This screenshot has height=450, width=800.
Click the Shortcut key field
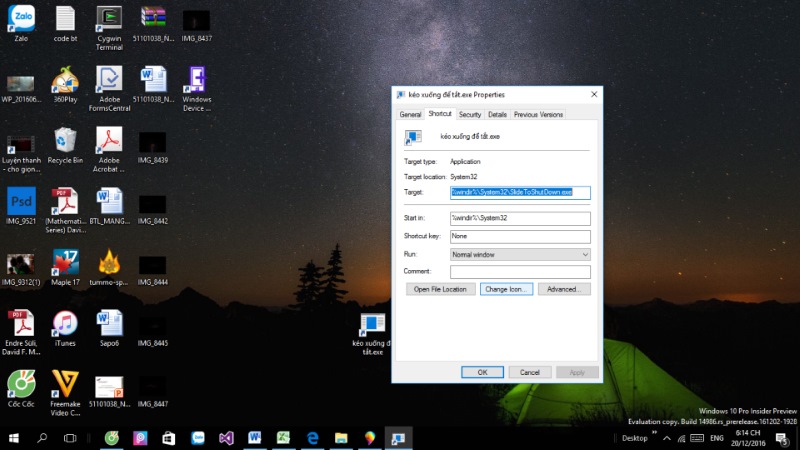pyautogui.click(x=520, y=236)
